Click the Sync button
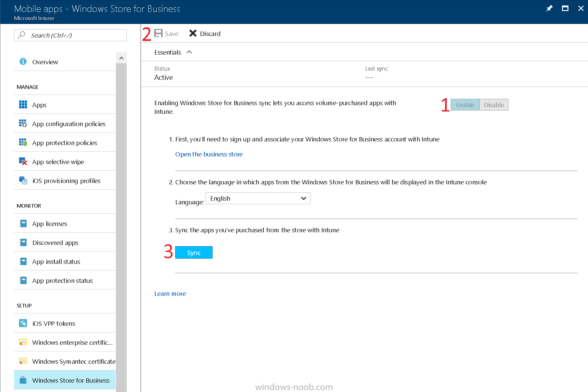 coord(194,253)
